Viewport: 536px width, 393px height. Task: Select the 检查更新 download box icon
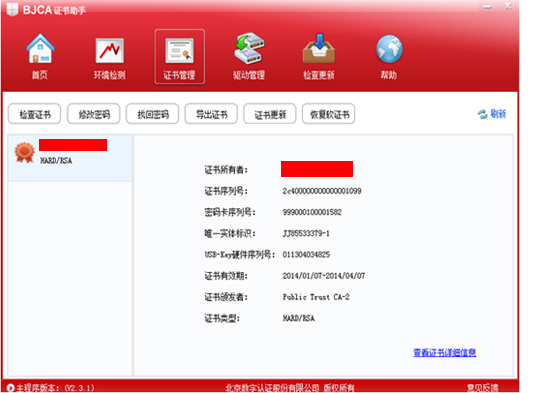319,49
